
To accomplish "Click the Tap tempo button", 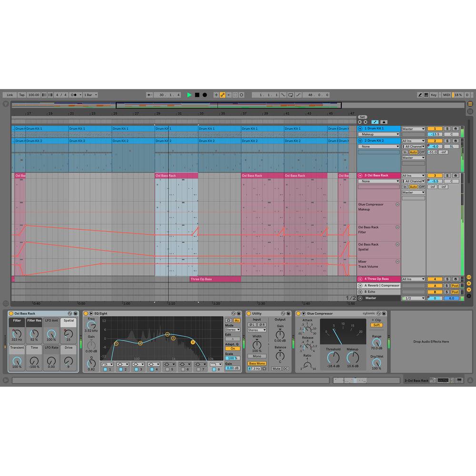I will point(21,95).
